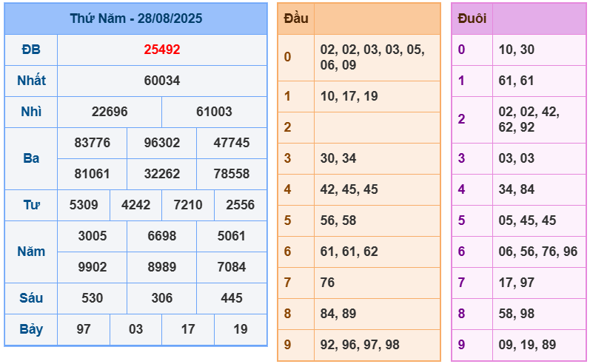This screenshot has width=590, height=364.
Task: Click the empty Đầu cell for digit 2
Action: click(376, 127)
